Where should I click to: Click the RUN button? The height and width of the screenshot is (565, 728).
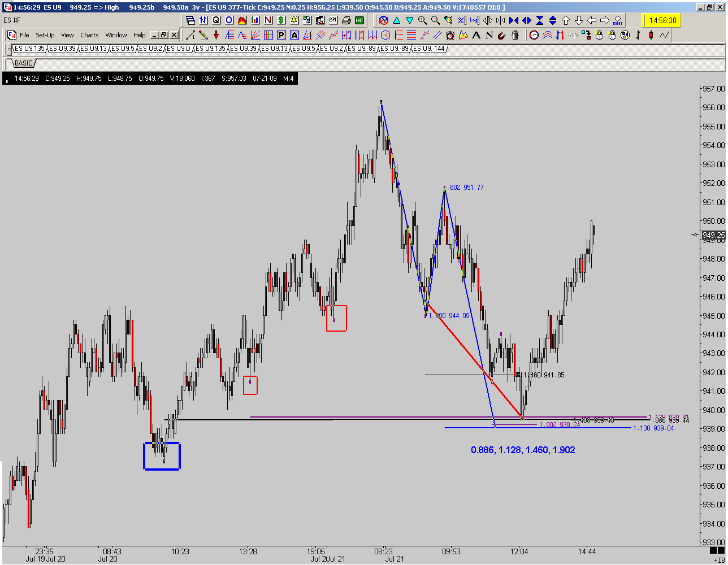(573, 35)
